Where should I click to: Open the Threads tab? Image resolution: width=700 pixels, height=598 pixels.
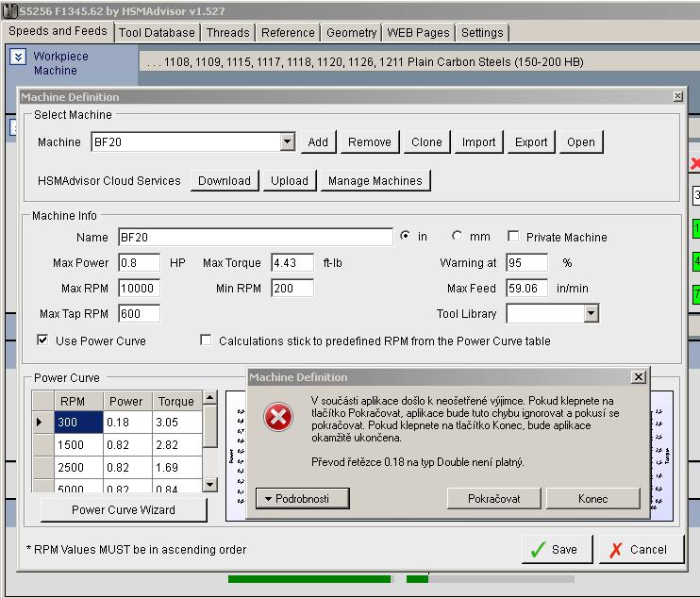point(227,32)
